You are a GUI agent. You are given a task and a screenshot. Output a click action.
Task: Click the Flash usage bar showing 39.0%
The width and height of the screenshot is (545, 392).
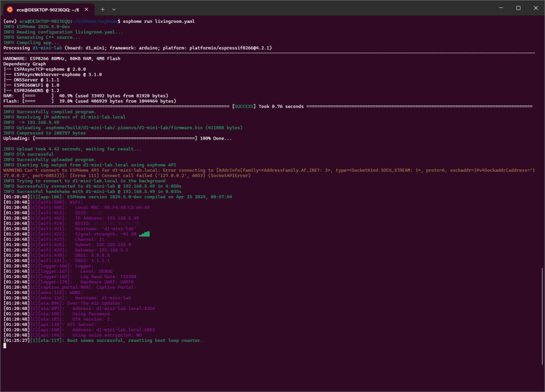[x=37, y=101]
